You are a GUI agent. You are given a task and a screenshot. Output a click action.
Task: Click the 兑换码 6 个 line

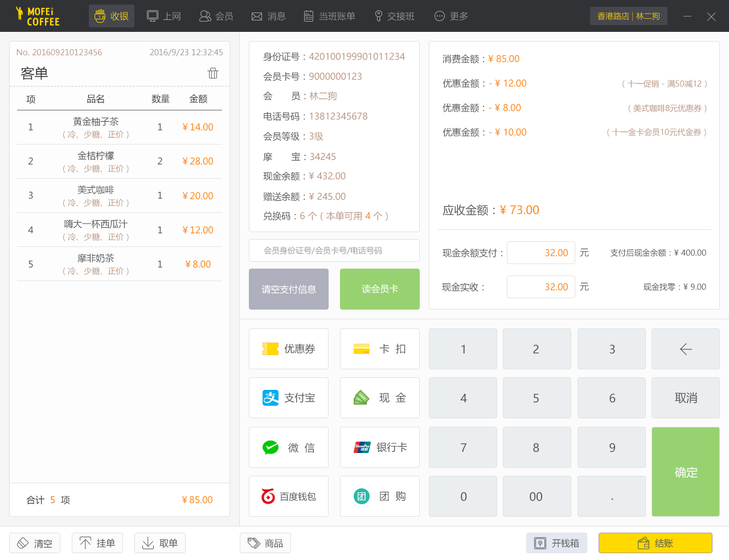tap(326, 216)
